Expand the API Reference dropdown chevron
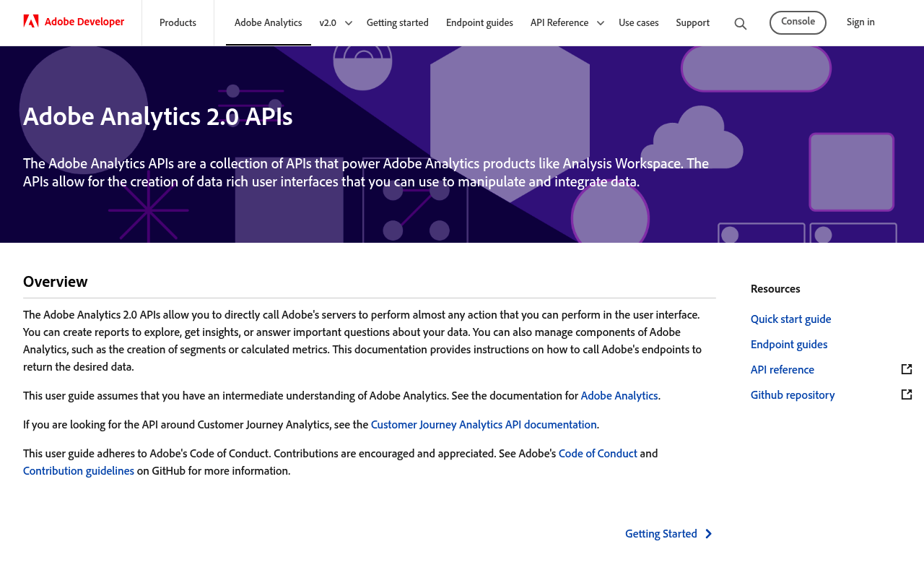Screen dimensions: 924x578 pos(600,23)
